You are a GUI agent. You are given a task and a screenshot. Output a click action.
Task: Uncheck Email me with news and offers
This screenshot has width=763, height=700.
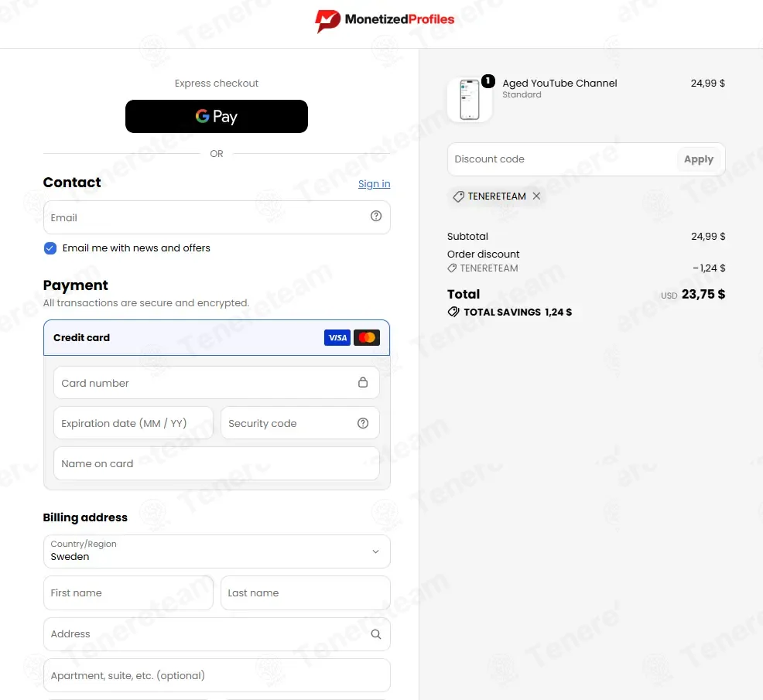pos(50,248)
